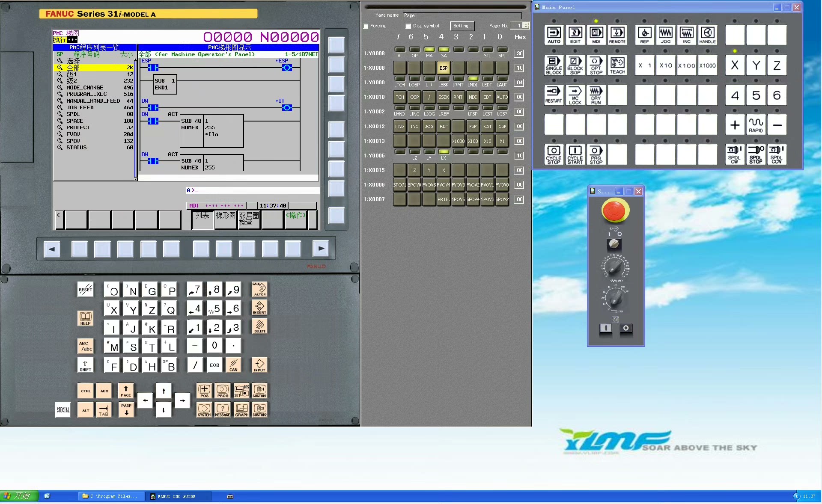The width and height of the screenshot is (822, 504).
Task: Click the Page name input field
Action: pos(462,15)
